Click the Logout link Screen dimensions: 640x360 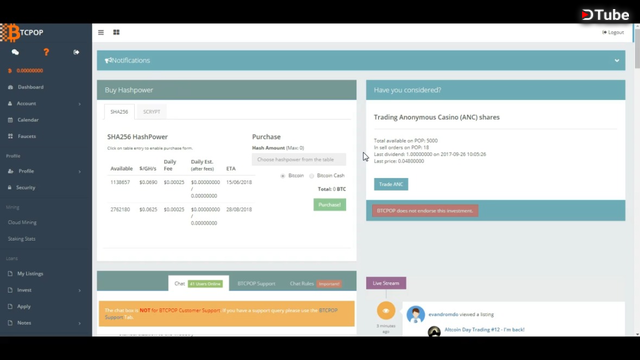pyautogui.click(x=613, y=32)
